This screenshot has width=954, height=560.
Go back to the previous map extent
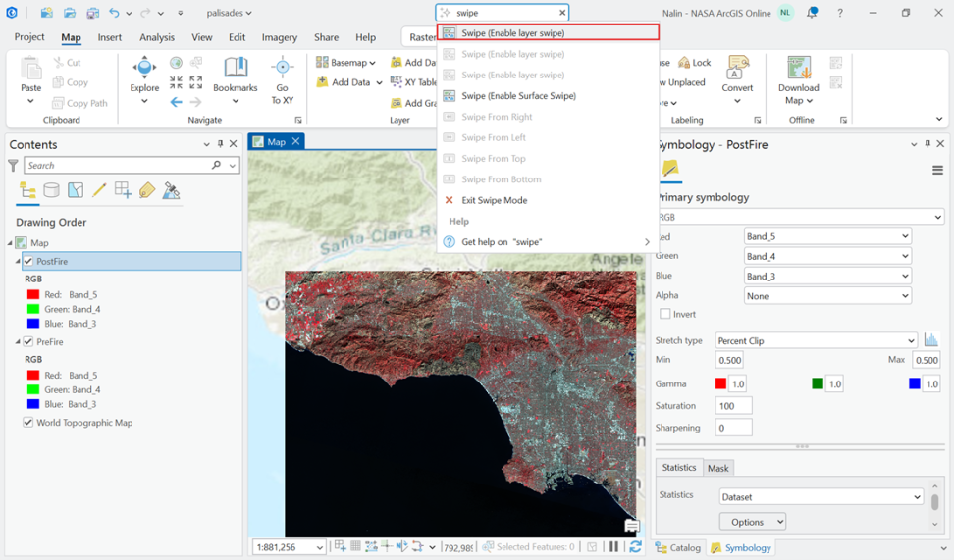tap(176, 102)
